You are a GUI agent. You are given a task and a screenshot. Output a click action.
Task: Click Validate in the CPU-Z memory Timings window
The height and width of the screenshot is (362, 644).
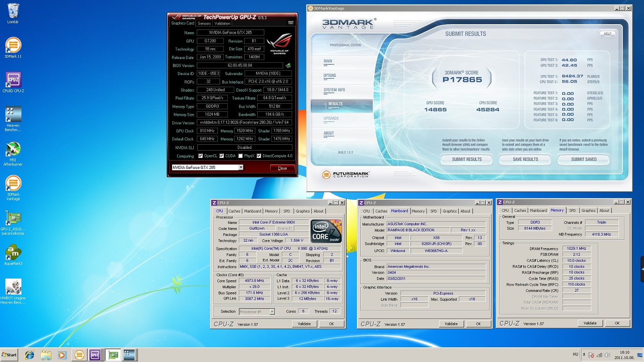tap(590, 323)
